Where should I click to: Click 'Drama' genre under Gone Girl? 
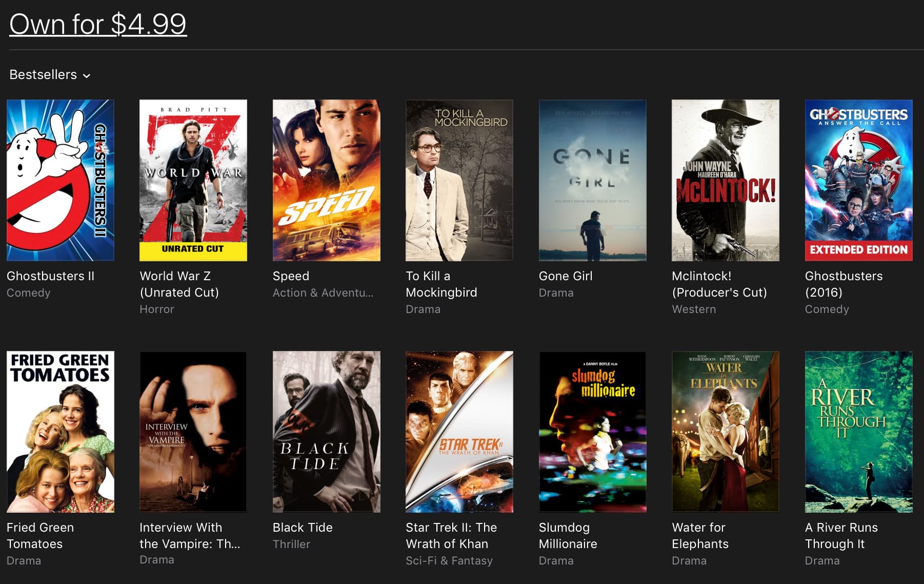[556, 293]
